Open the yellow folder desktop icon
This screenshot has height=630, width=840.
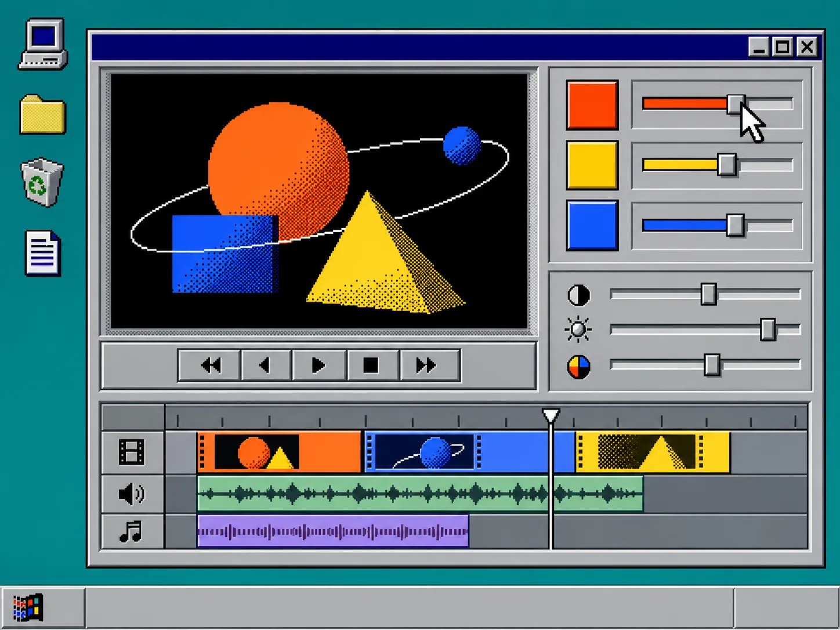[42, 115]
